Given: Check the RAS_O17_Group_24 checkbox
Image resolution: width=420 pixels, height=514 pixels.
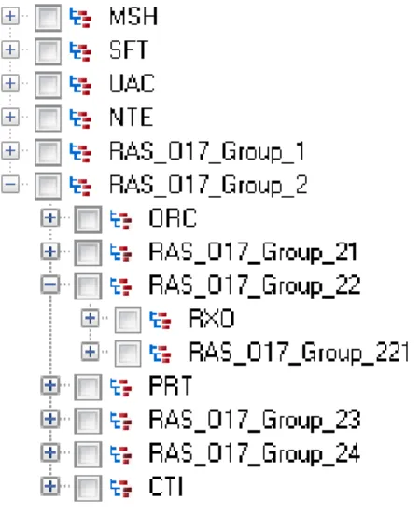Looking at the screenshot, I should [88, 454].
